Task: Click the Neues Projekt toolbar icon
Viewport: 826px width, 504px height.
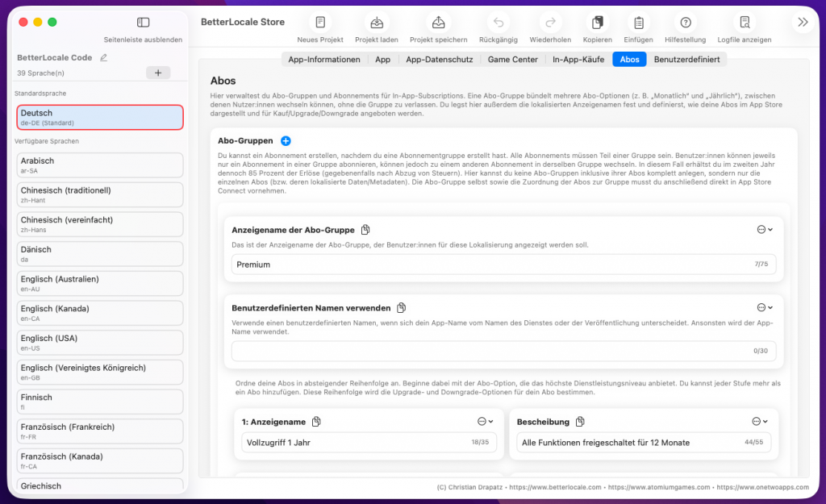Action: click(x=320, y=23)
